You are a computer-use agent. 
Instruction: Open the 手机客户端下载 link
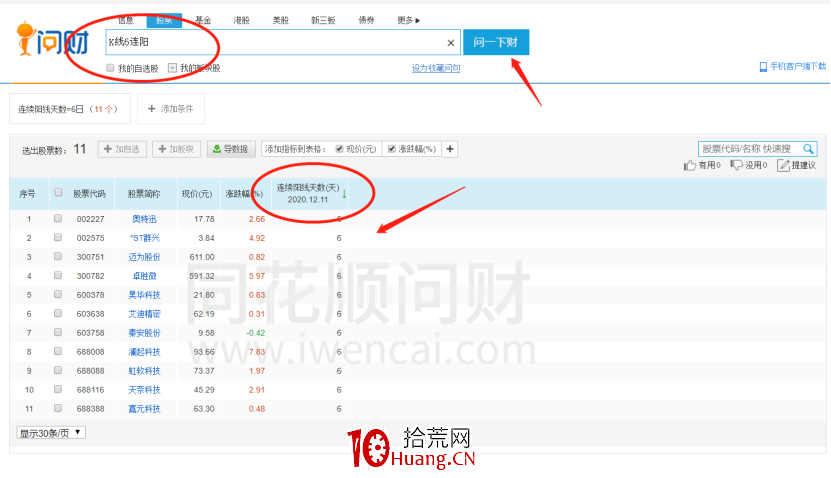(x=798, y=66)
